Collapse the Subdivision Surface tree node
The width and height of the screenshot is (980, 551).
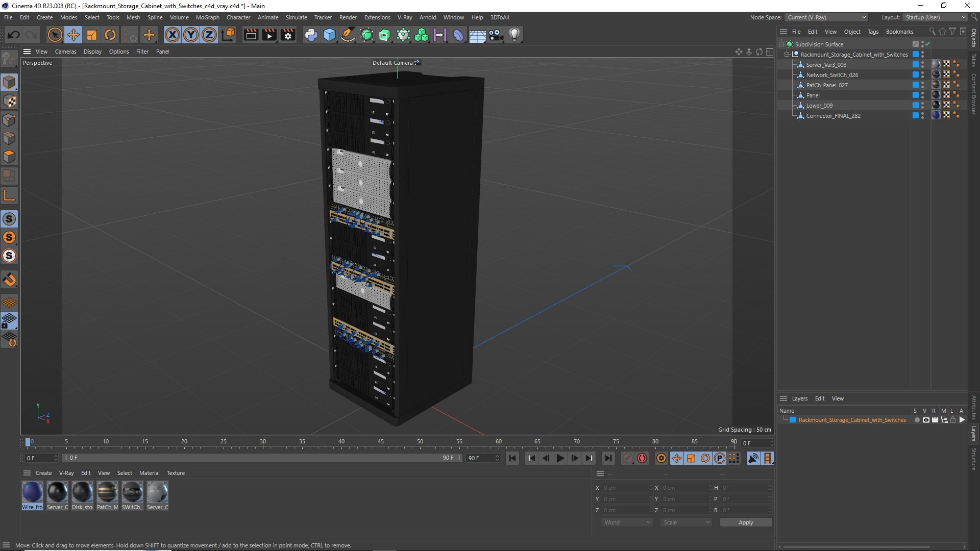pos(781,44)
